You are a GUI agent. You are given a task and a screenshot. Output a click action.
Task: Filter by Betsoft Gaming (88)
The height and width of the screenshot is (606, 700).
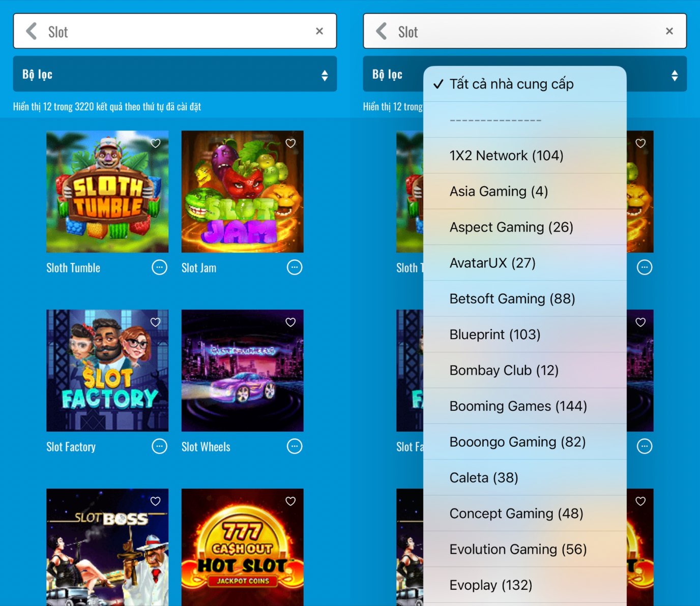[x=525, y=299]
